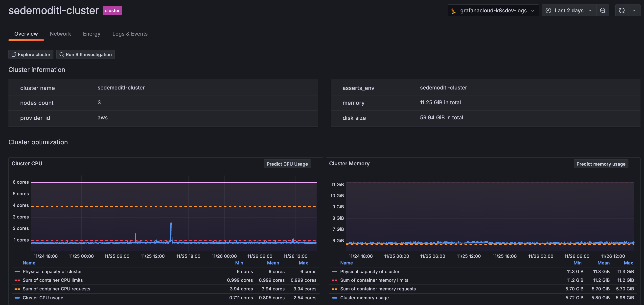
Task: Switch to the Network tab
Action: (x=60, y=34)
